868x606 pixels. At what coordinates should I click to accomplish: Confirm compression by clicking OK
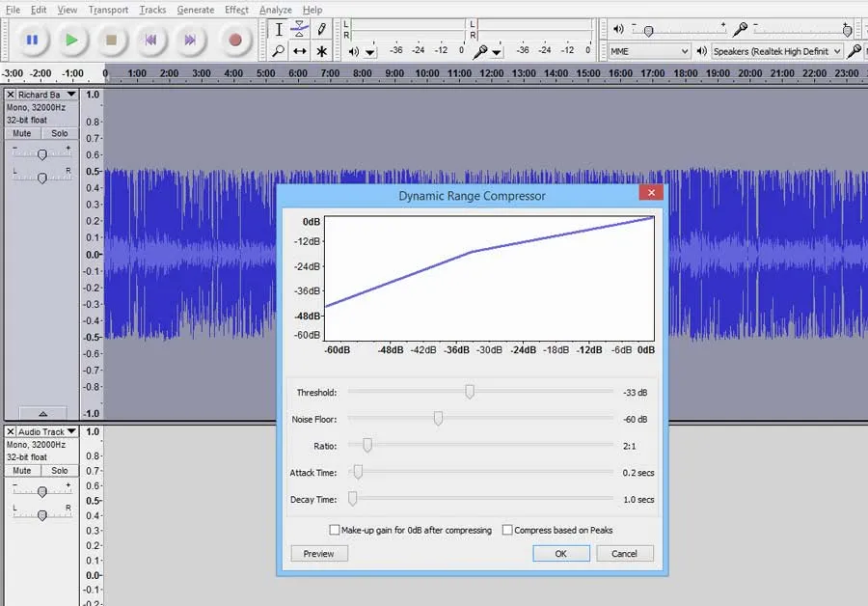560,553
